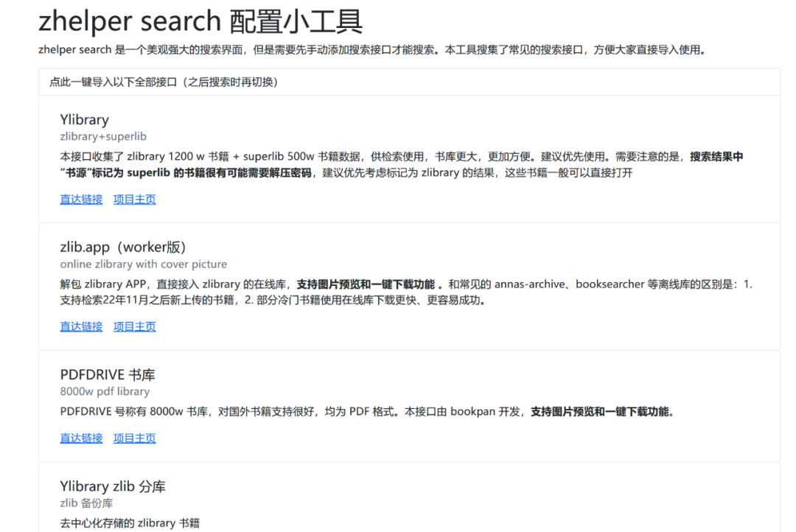Click the PDFDRIVE 书库 heading
The height and width of the screenshot is (532, 796).
click(107, 374)
